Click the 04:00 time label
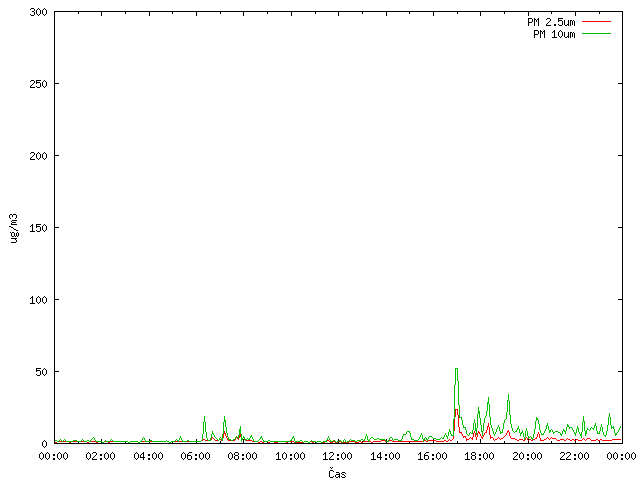The width and height of the screenshot is (640, 480). click(x=148, y=456)
